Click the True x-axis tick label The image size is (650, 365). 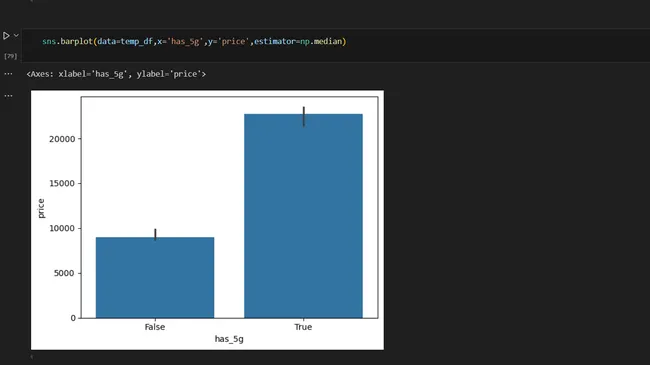[303, 327]
